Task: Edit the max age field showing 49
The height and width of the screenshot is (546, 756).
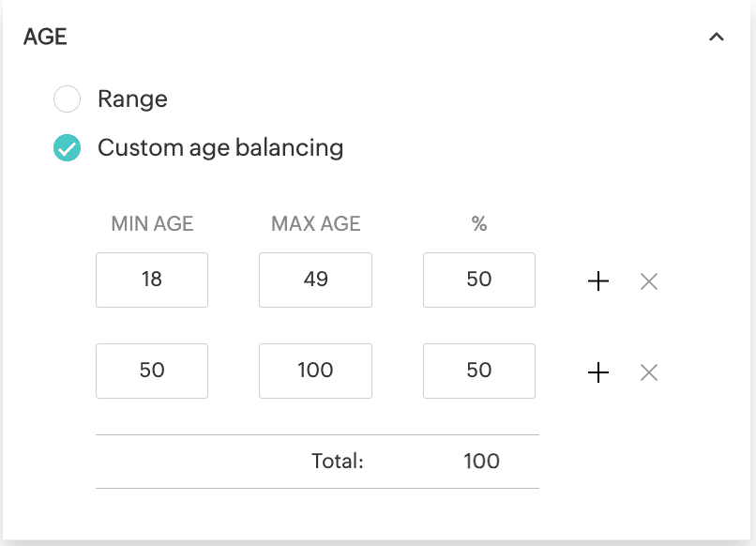Action: pyautogui.click(x=315, y=280)
